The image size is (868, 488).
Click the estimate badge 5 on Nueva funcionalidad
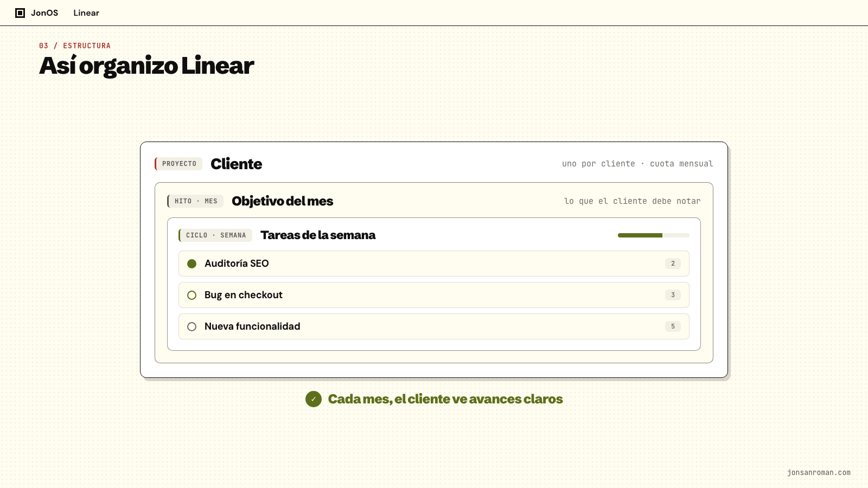(x=673, y=326)
